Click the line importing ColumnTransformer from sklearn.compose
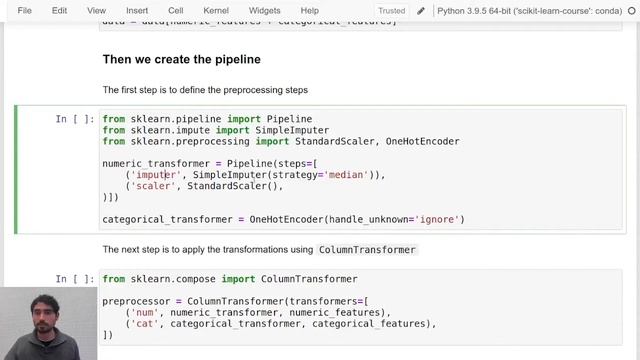The height and width of the screenshot is (360, 640). (x=230, y=279)
